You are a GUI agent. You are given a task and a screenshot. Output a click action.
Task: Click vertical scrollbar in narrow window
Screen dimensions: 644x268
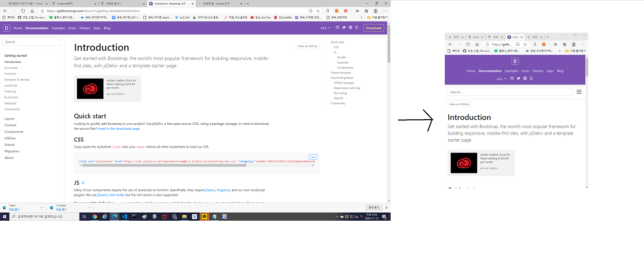(x=587, y=67)
